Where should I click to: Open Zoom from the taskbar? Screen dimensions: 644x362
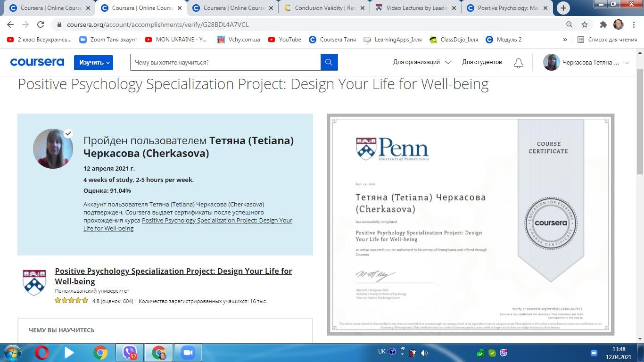188,353
